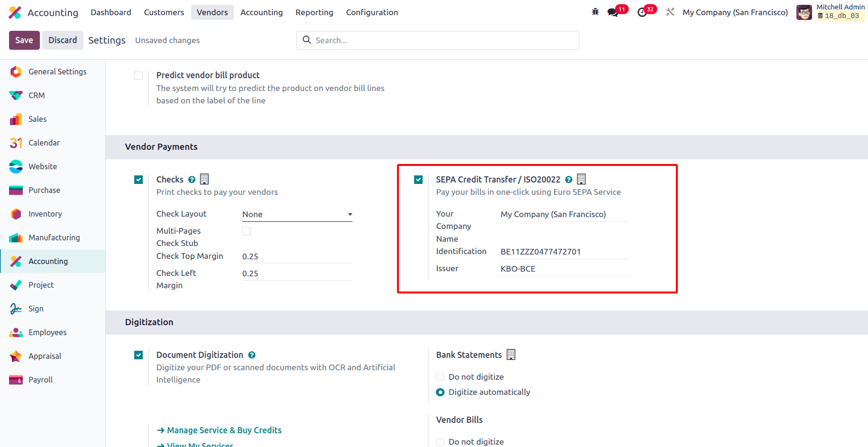Click the Purchase sidebar icon

coord(16,190)
